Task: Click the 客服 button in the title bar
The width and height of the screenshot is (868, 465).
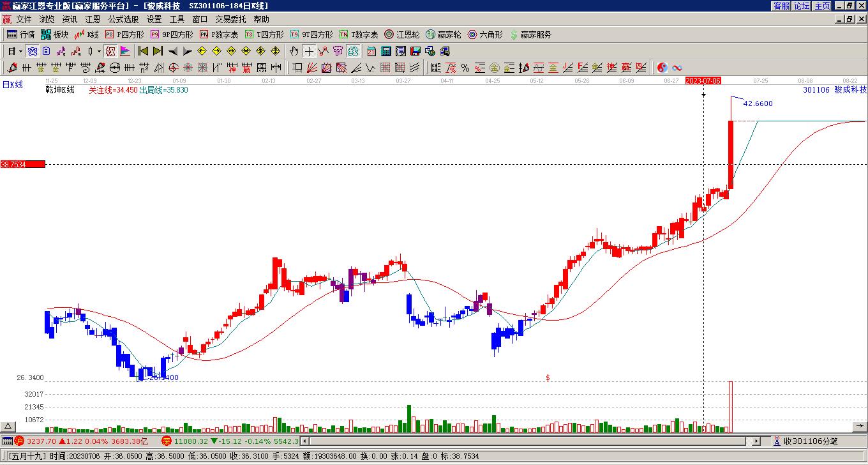Action: (781, 6)
